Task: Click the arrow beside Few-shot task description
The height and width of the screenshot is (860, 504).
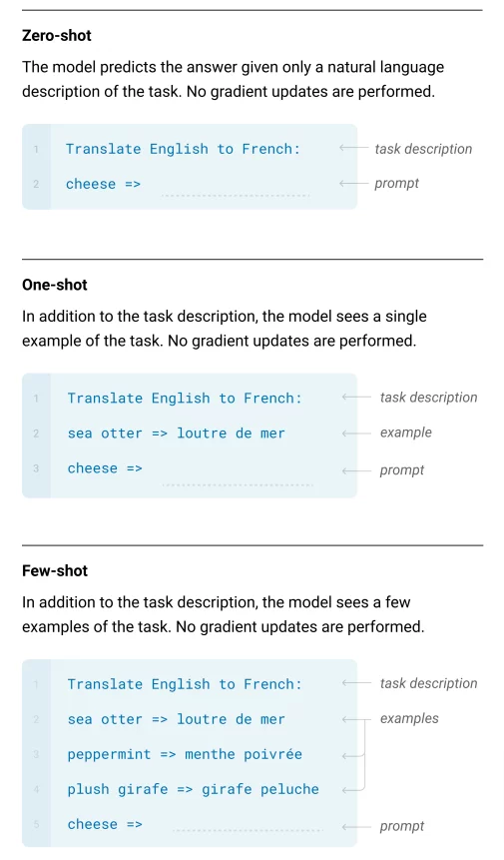Action: tap(356, 683)
